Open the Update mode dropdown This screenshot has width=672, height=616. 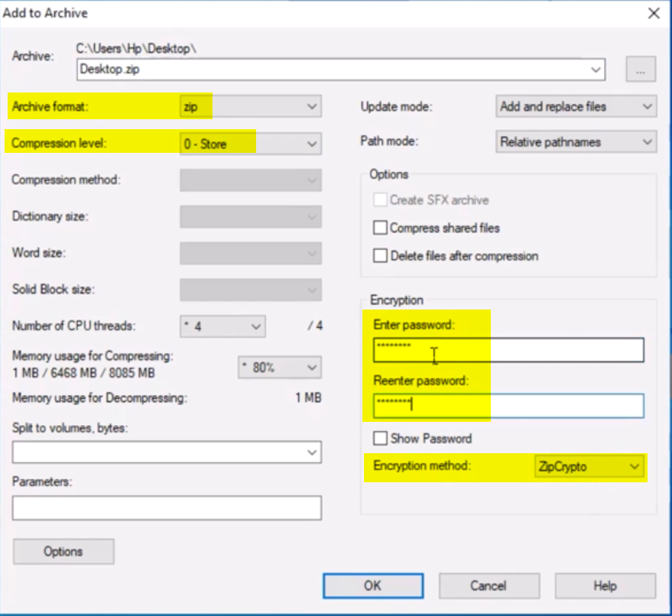648,106
